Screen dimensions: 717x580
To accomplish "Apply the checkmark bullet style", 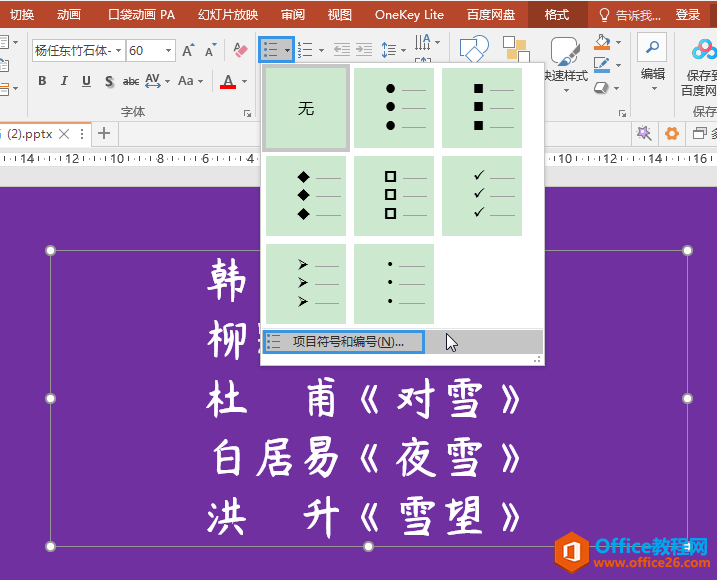I will point(482,195).
